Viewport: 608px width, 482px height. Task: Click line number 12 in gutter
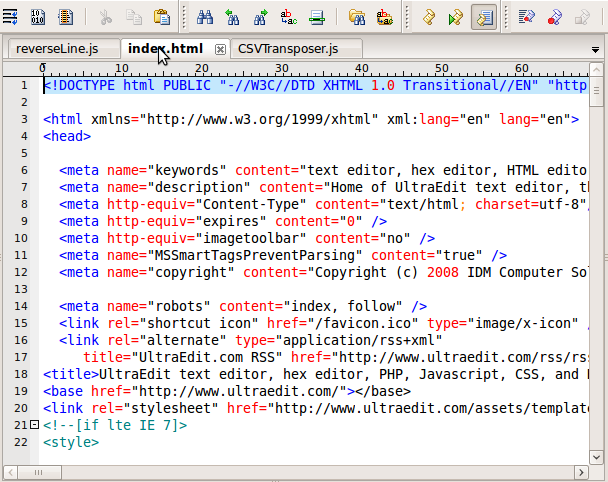(21, 272)
